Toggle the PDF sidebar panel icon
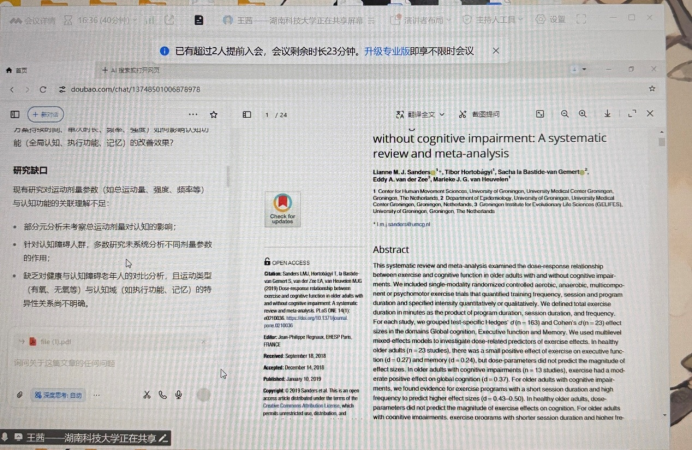Image resolution: width=693 pixels, height=450 pixels. 244,115
